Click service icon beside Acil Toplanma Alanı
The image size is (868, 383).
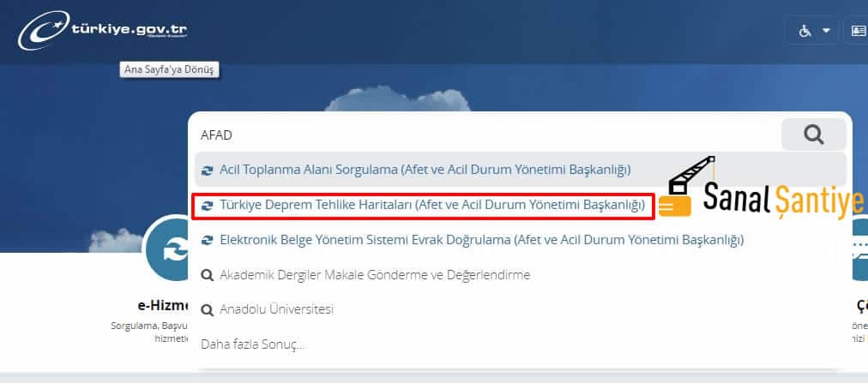[x=207, y=171]
